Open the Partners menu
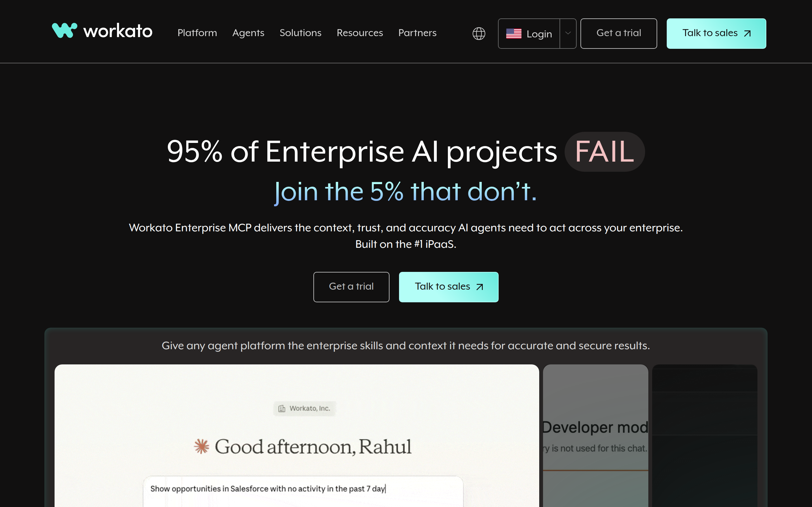 [417, 33]
